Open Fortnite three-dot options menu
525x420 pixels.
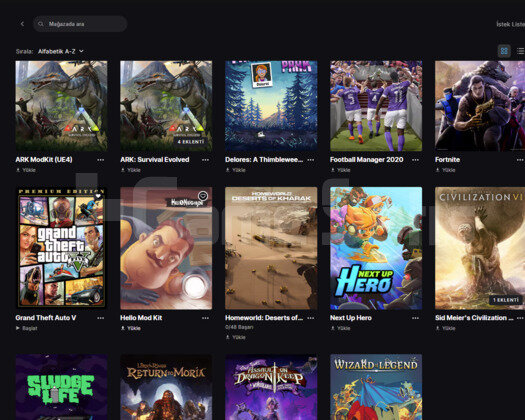point(520,160)
